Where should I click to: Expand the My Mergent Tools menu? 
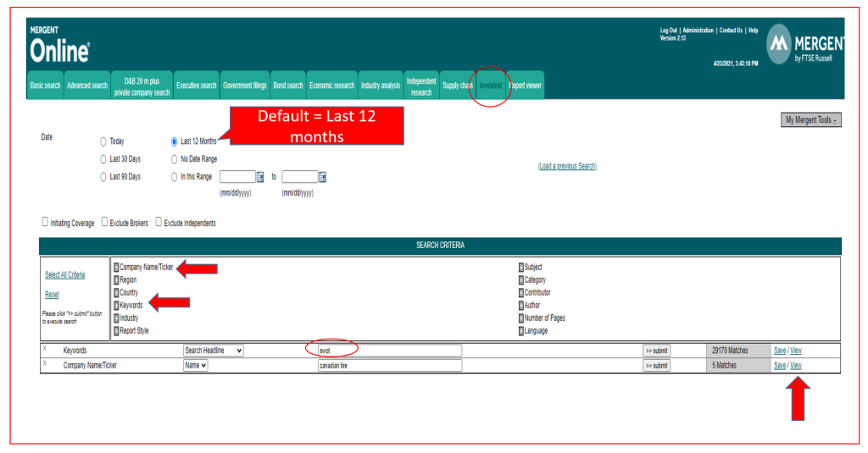tap(811, 120)
